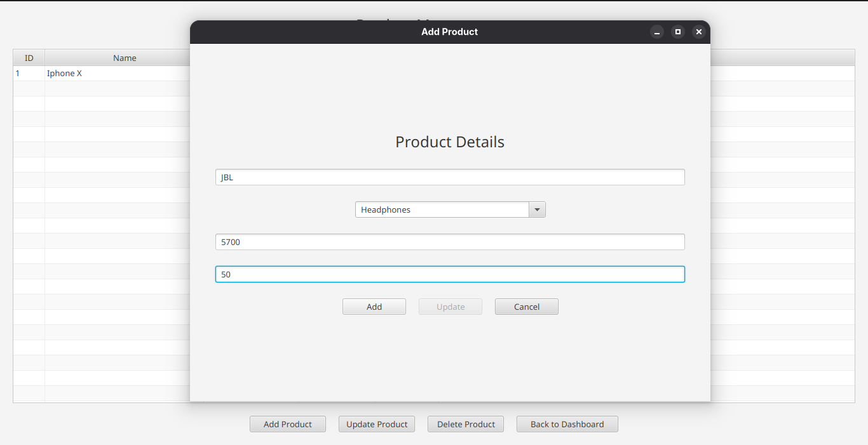The image size is (868, 445).
Task: Click the Headphones combo box text
Action: click(x=386, y=209)
